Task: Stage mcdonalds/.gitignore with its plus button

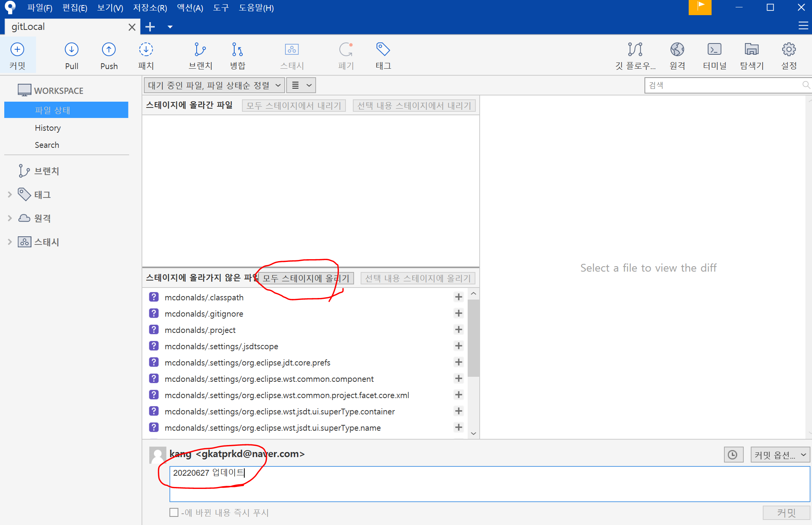Action: pos(459,313)
